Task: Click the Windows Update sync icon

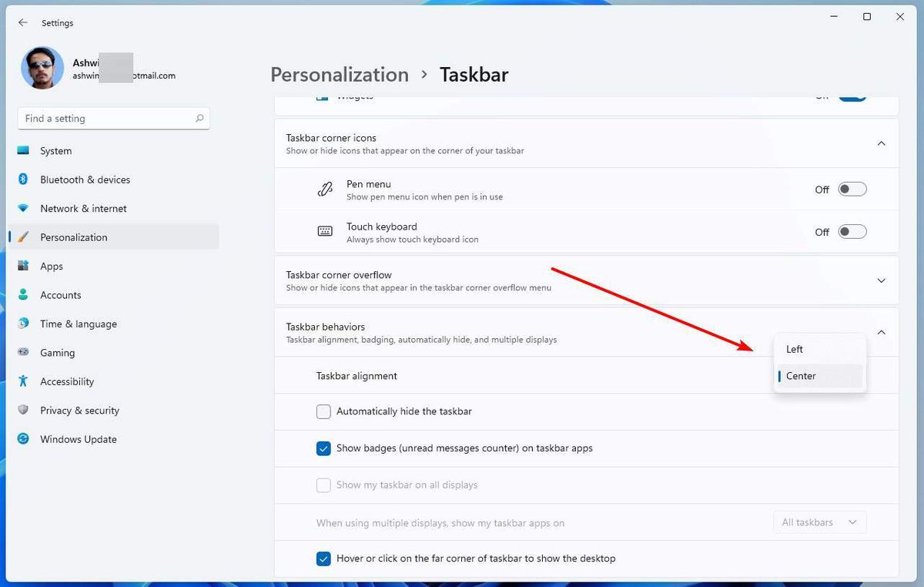Action: pyautogui.click(x=23, y=439)
